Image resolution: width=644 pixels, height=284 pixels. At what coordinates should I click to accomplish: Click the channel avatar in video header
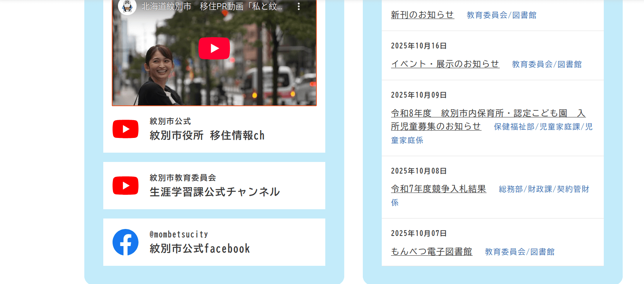(127, 7)
